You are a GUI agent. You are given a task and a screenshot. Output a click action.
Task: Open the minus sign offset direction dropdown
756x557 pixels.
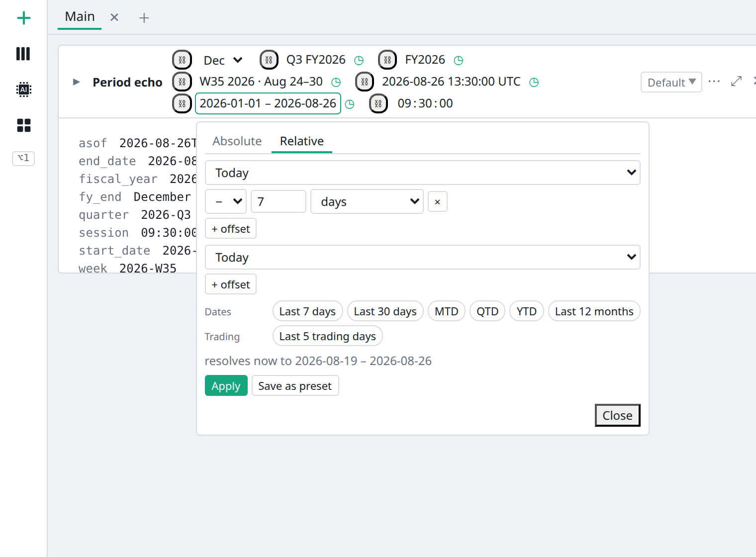coord(226,201)
